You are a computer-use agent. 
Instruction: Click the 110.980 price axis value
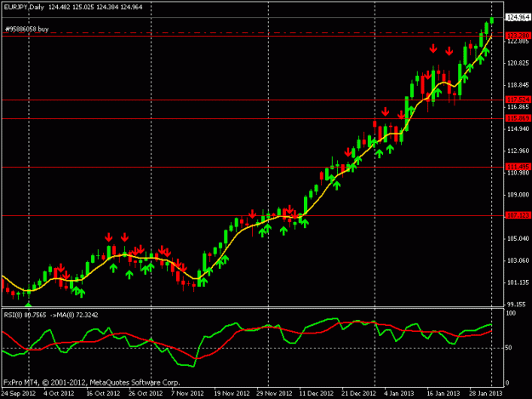(x=518, y=173)
